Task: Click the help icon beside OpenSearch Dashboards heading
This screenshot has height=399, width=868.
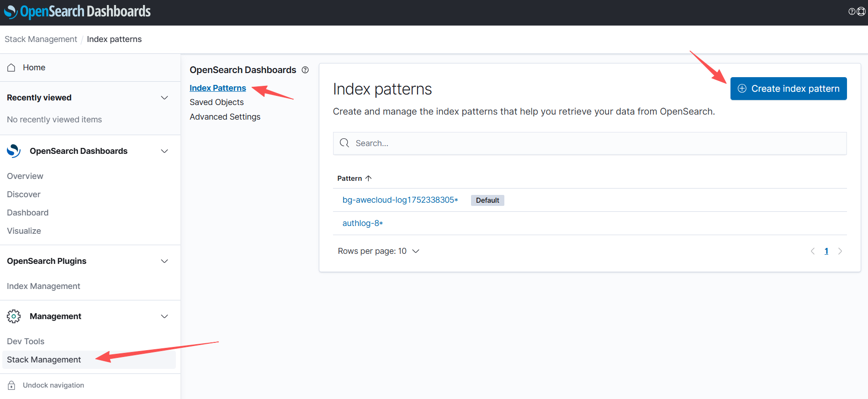Action: coord(305,70)
